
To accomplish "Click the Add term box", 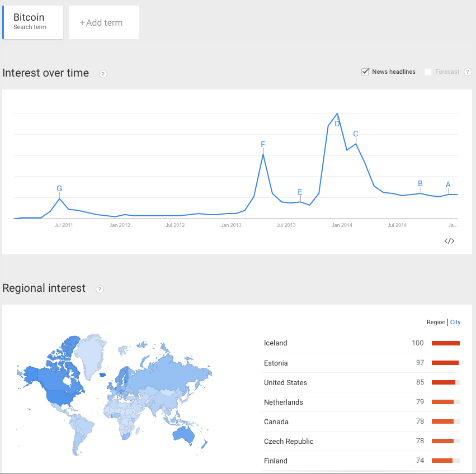I will (x=103, y=23).
